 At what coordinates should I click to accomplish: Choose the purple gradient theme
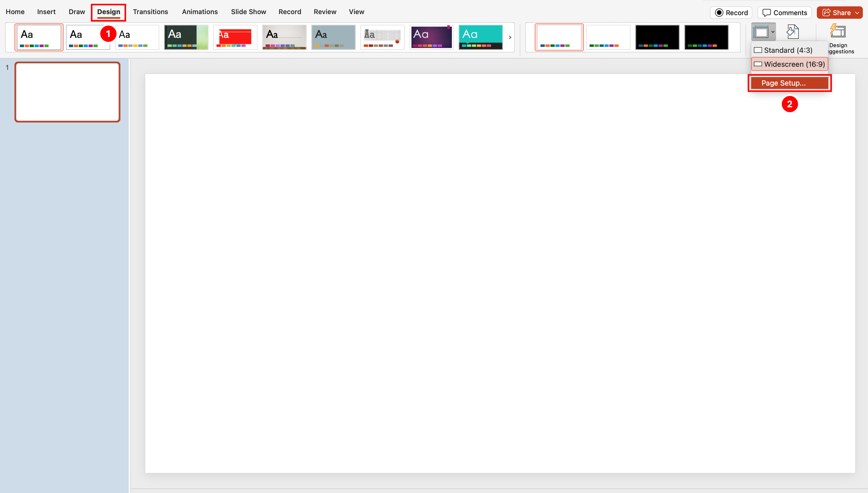431,37
